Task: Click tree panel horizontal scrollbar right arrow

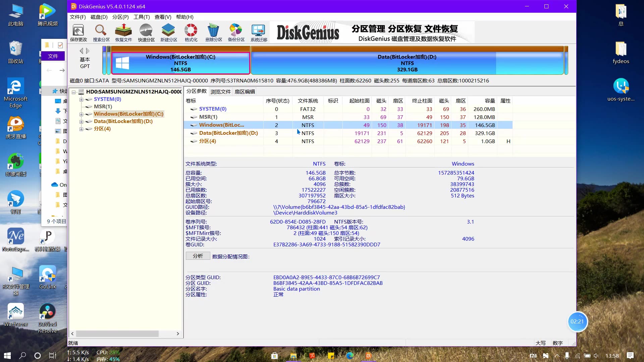Action: [178, 334]
